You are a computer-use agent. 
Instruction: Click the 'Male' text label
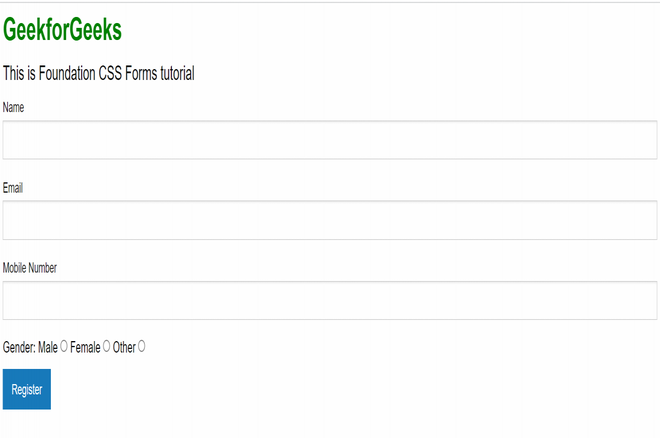coord(48,347)
